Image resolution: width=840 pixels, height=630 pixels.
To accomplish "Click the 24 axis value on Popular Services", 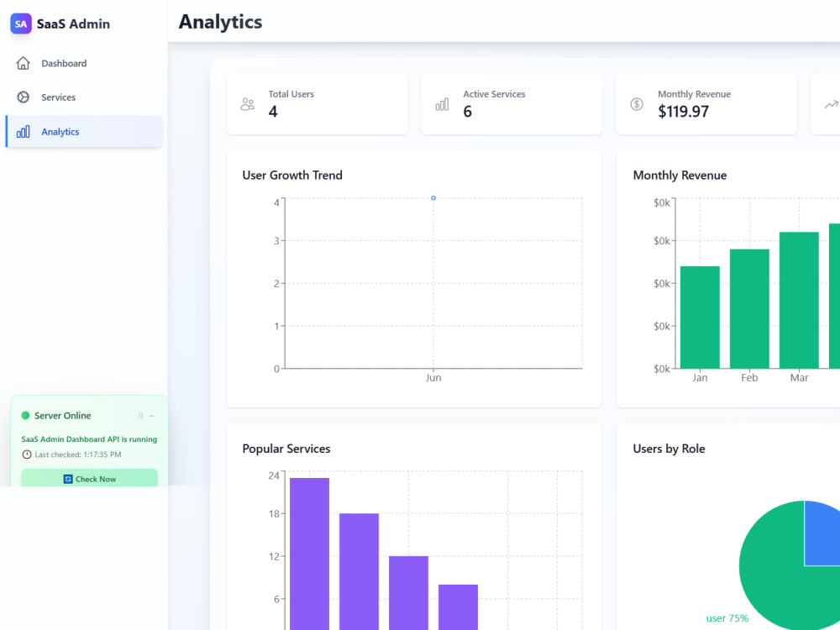I will coord(274,475).
